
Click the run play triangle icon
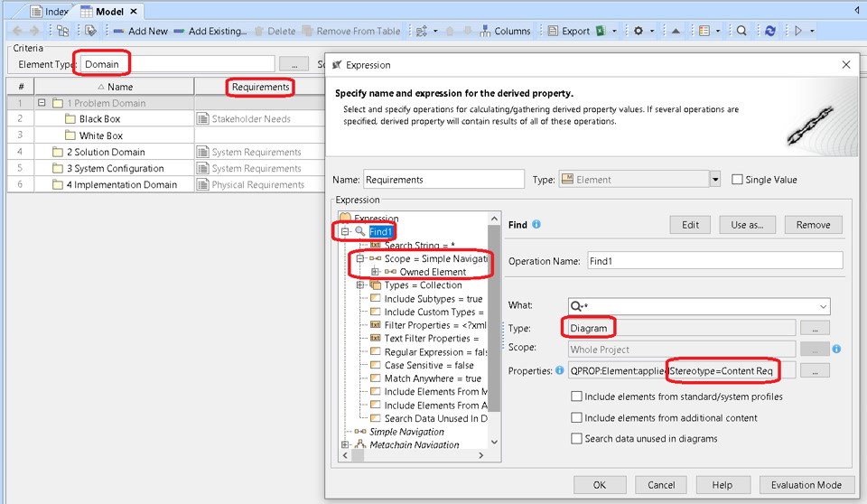(797, 31)
